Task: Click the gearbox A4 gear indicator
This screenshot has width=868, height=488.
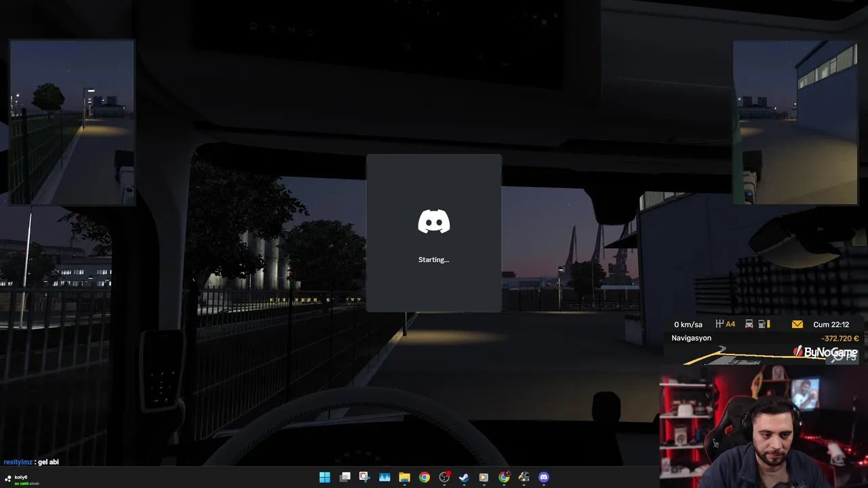Action: [x=726, y=324]
